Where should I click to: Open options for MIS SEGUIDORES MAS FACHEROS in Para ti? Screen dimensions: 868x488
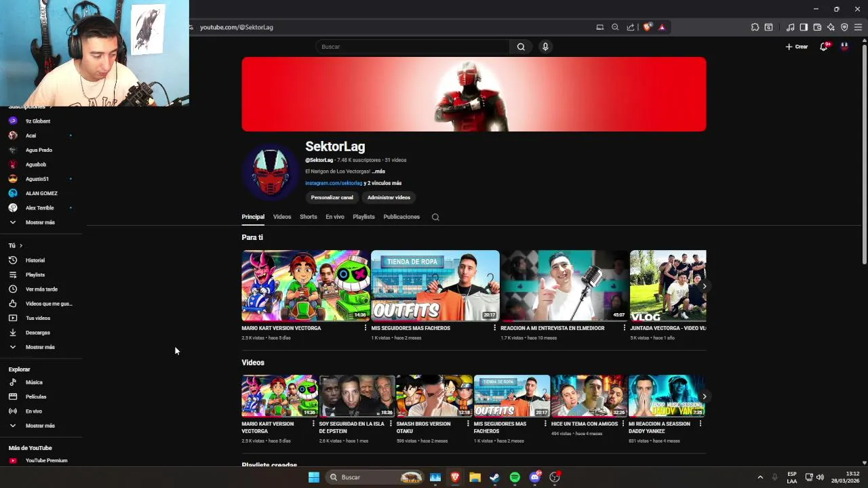click(494, 328)
